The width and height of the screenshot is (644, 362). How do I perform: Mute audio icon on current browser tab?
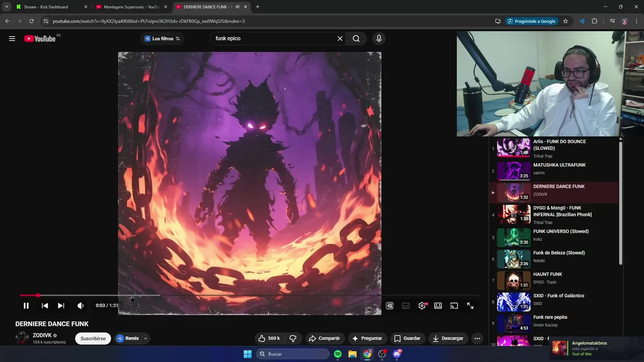[237, 7]
